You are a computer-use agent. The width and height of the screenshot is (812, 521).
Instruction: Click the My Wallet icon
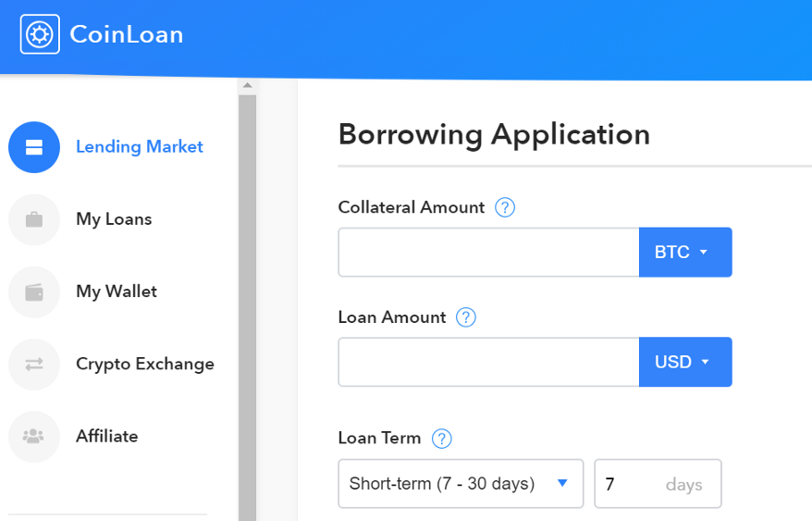tap(34, 292)
